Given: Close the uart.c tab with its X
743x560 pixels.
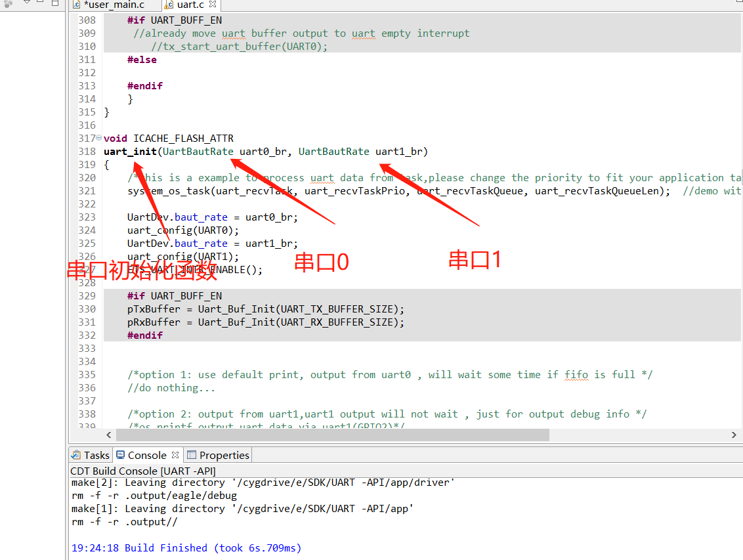Looking at the screenshot, I should [x=213, y=4].
